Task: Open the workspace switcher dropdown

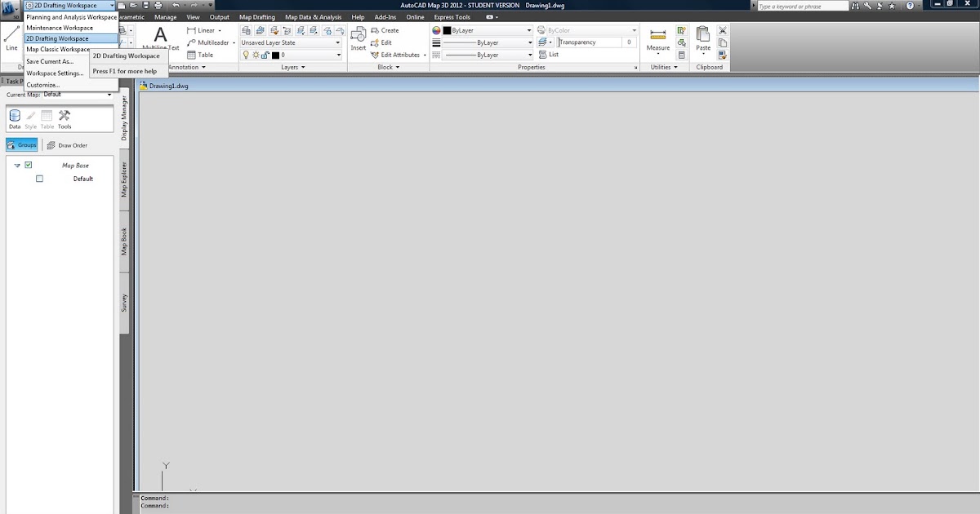Action: click(69, 6)
